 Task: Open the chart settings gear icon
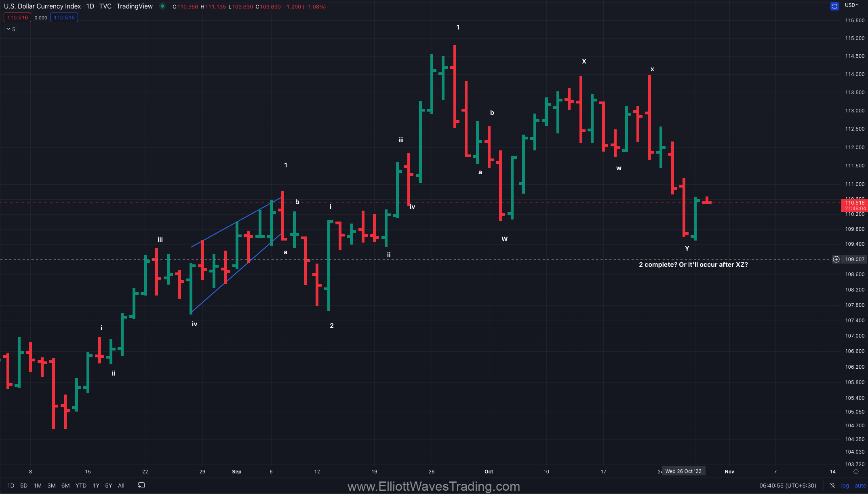856,472
